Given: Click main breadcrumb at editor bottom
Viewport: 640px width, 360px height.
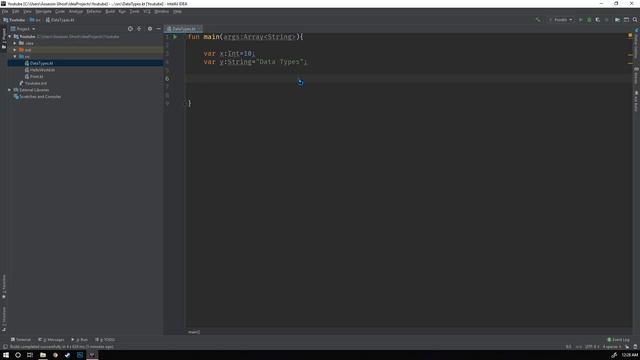Looking at the screenshot, I should [194, 332].
